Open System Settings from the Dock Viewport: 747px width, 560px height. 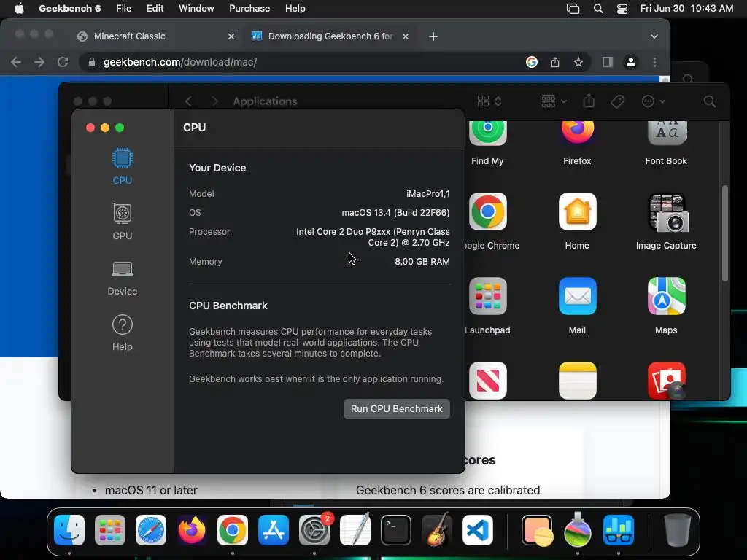click(314, 530)
